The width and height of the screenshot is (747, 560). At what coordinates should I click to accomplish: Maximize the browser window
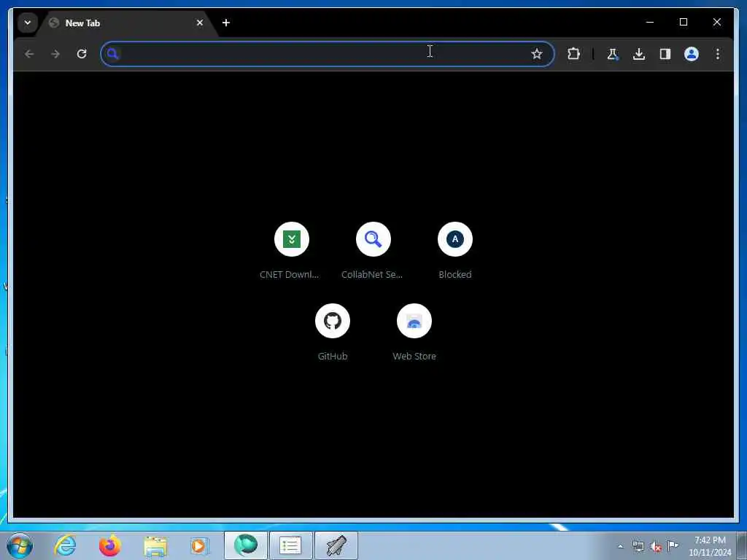tap(683, 22)
